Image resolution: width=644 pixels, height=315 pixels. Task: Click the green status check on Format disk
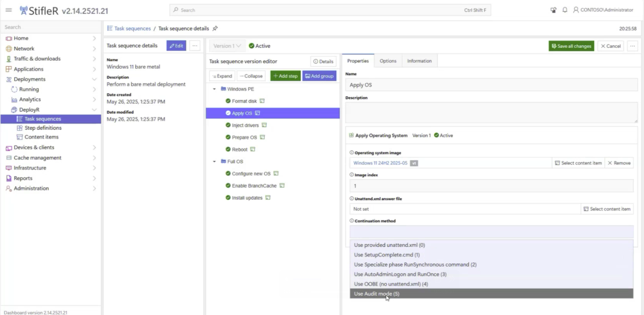point(228,101)
